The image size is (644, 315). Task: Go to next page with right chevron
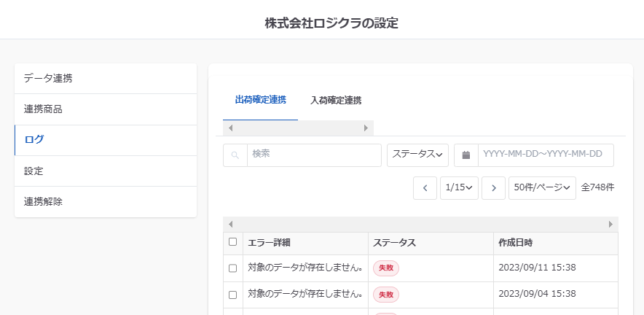(x=493, y=188)
